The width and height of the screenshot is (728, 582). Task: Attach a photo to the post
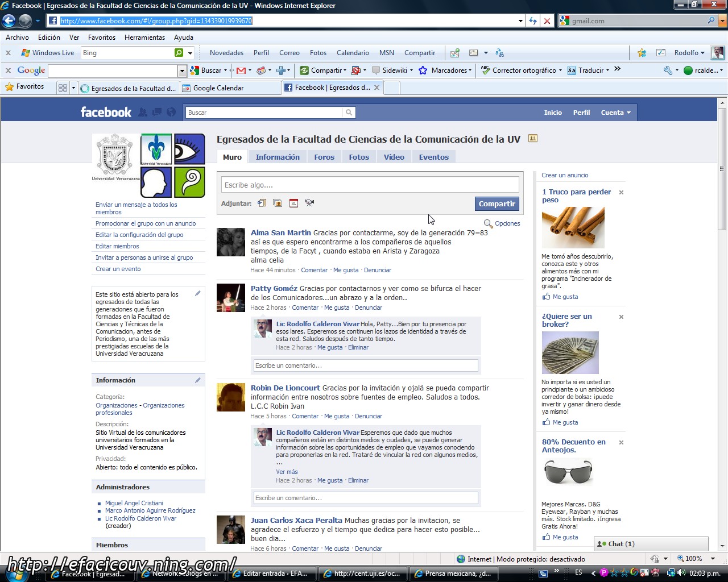tap(278, 203)
